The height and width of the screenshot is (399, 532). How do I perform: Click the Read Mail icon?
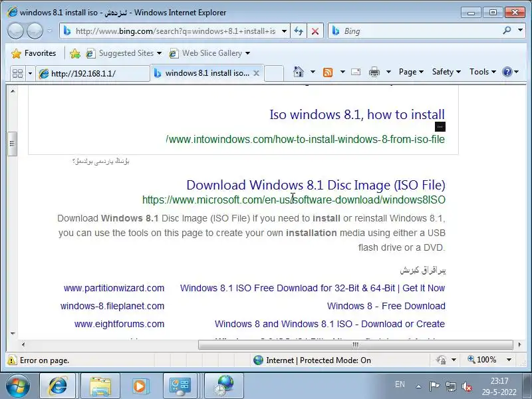(356, 72)
